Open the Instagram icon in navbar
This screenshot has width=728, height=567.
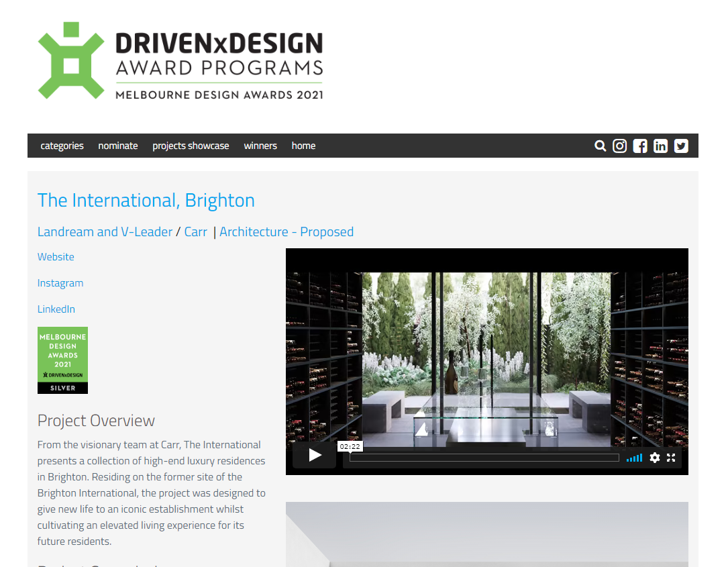[x=619, y=146]
